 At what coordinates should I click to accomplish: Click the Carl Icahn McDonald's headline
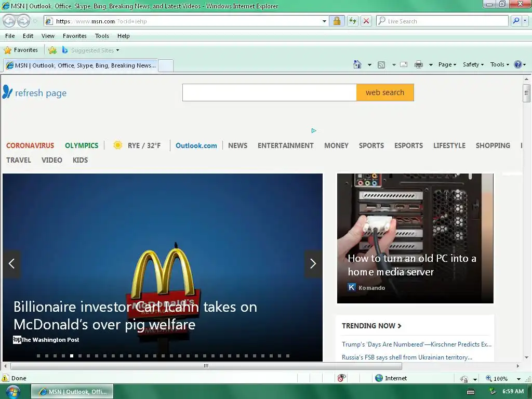(x=136, y=315)
